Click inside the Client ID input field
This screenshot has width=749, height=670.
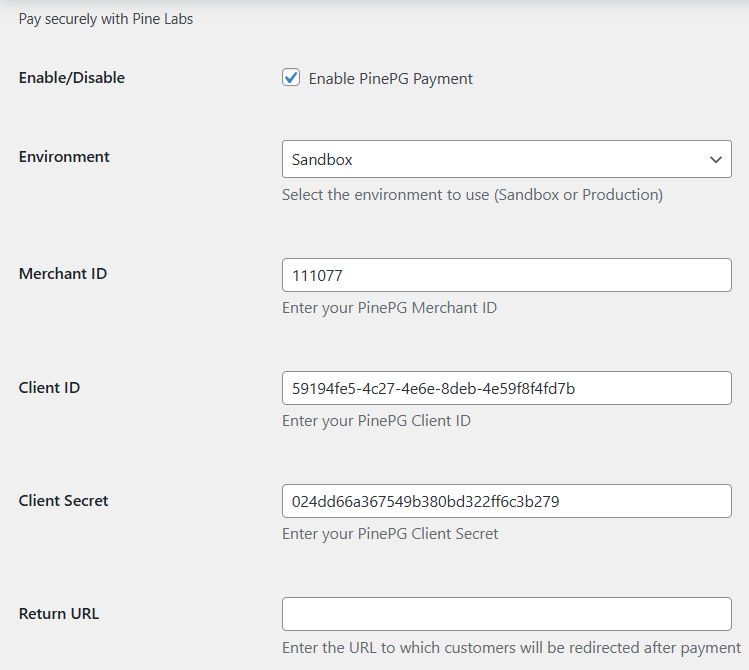506,388
